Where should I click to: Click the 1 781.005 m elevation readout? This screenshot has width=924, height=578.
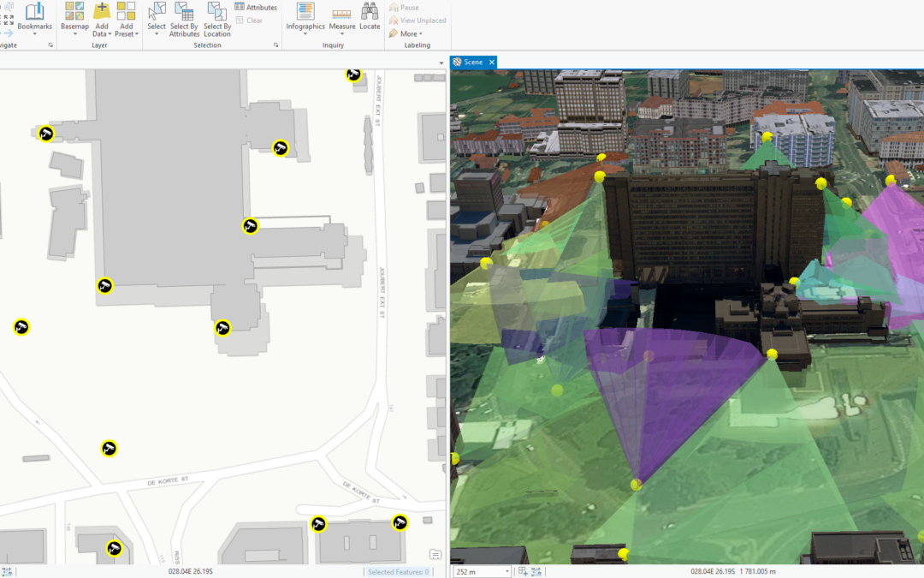[758, 571]
